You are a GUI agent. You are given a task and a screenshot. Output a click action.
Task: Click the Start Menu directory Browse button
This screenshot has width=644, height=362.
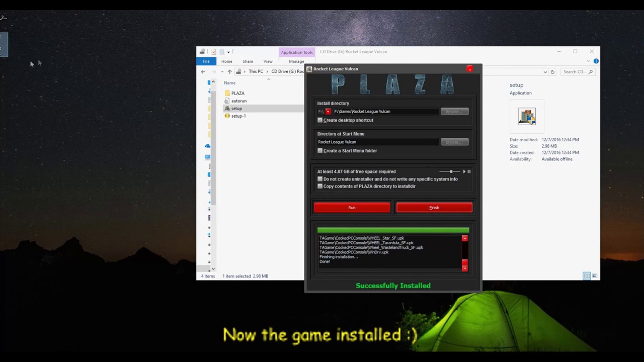pos(454,142)
